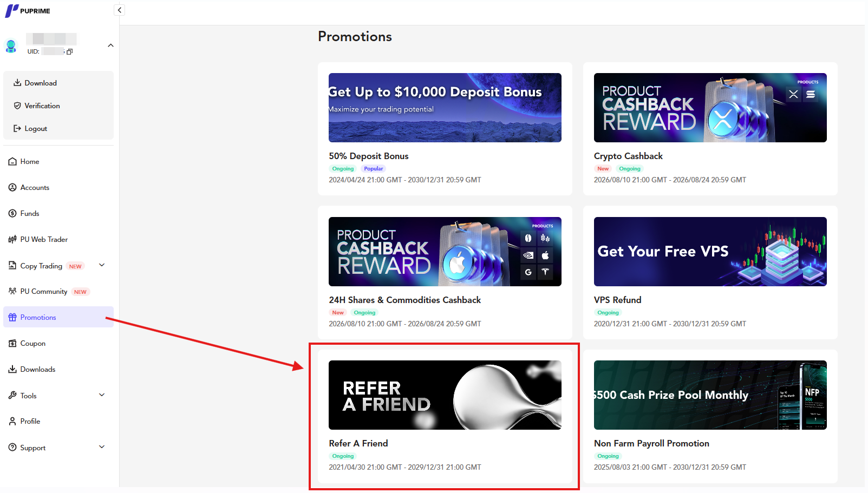The image size is (868, 493).
Task: Click the Logout exit icon
Action: (x=17, y=128)
